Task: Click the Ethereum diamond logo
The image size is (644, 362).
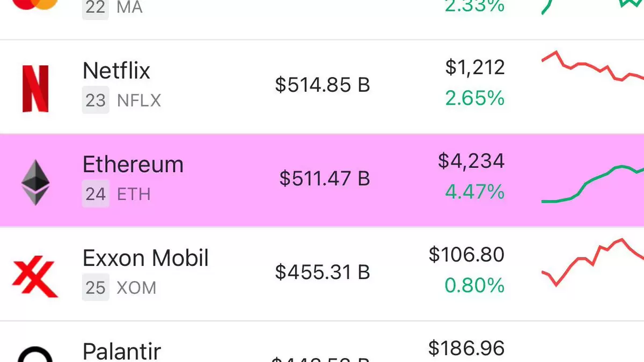Action: (35, 182)
